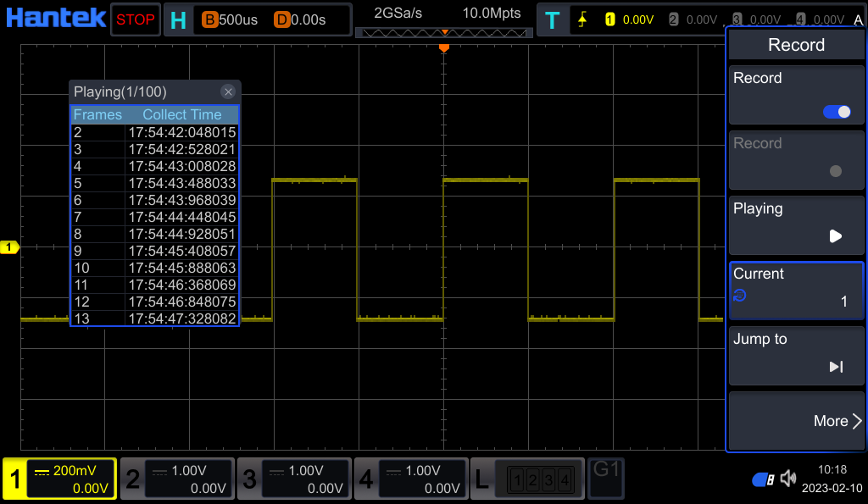Screen dimensions: 868x504
Task: Click the skip-to-frame icon under Jump to
Action: [836, 367]
